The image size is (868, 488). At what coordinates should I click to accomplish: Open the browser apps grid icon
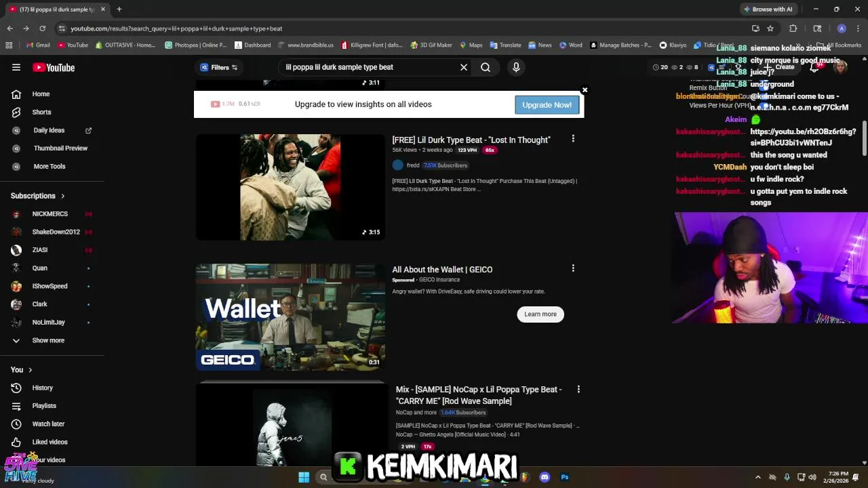point(9,45)
